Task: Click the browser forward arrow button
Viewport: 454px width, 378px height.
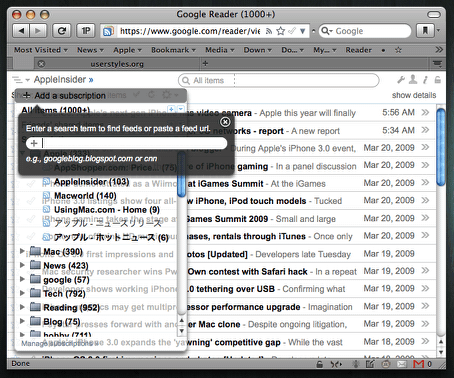Action: [38, 31]
